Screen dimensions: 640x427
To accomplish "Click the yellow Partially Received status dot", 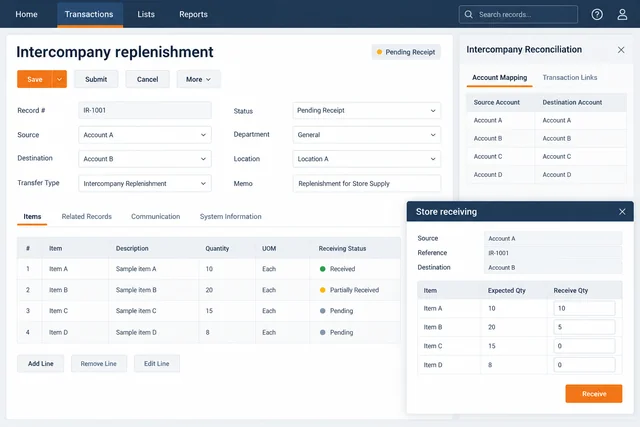I will (x=322, y=290).
